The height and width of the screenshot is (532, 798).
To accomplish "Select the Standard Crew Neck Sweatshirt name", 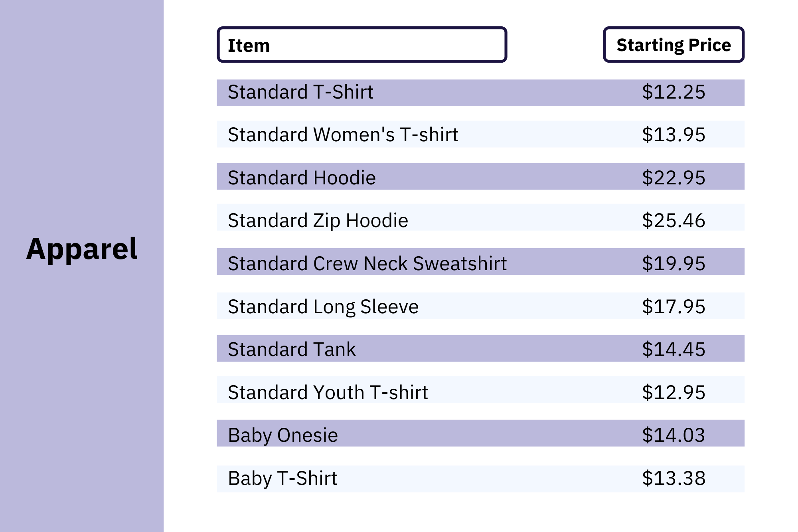I will 367,264.
